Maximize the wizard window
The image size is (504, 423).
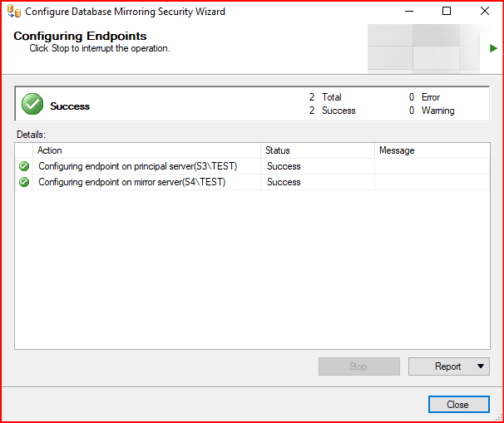click(447, 12)
